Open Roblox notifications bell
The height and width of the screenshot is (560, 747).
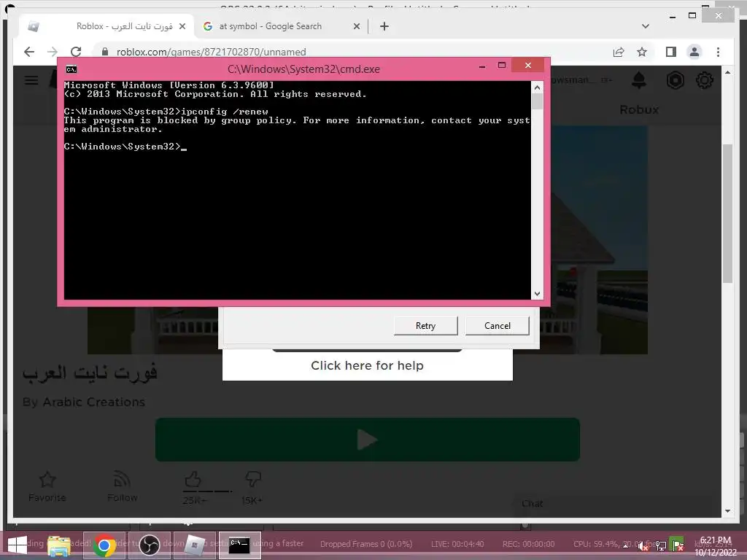(x=639, y=80)
